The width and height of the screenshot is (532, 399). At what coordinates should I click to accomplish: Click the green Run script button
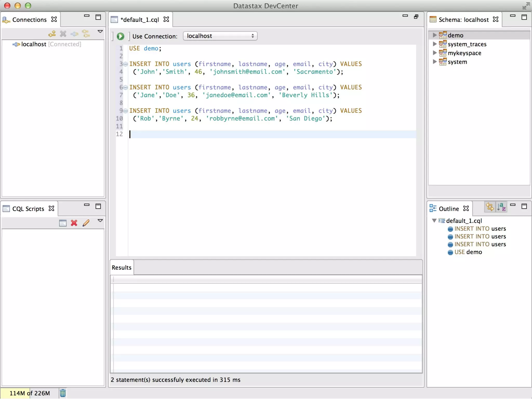tap(120, 36)
